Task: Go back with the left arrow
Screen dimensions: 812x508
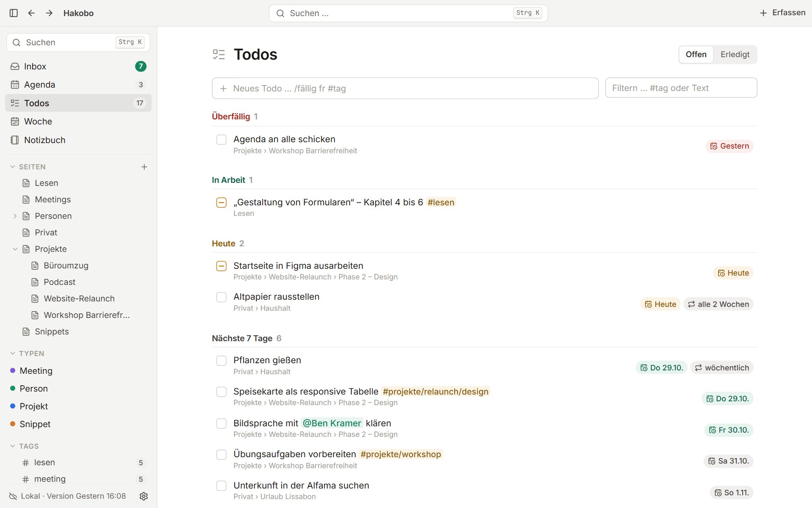Action: 31,13
